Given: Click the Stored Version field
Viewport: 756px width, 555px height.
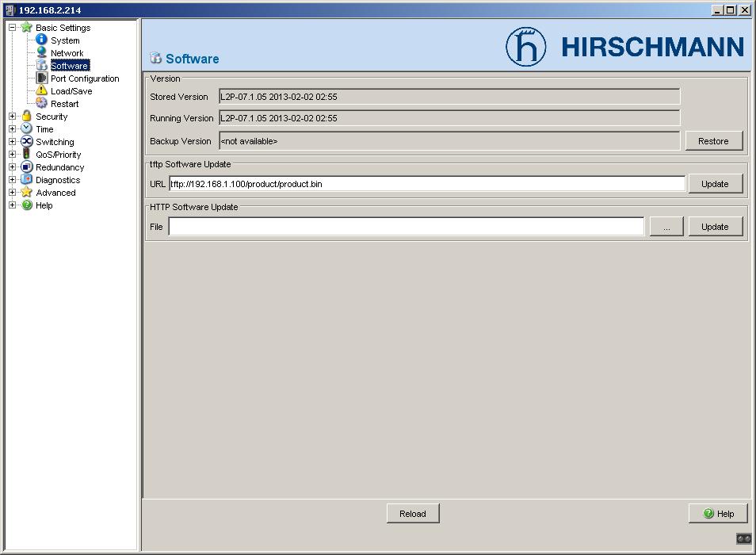Looking at the screenshot, I should click(449, 97).
